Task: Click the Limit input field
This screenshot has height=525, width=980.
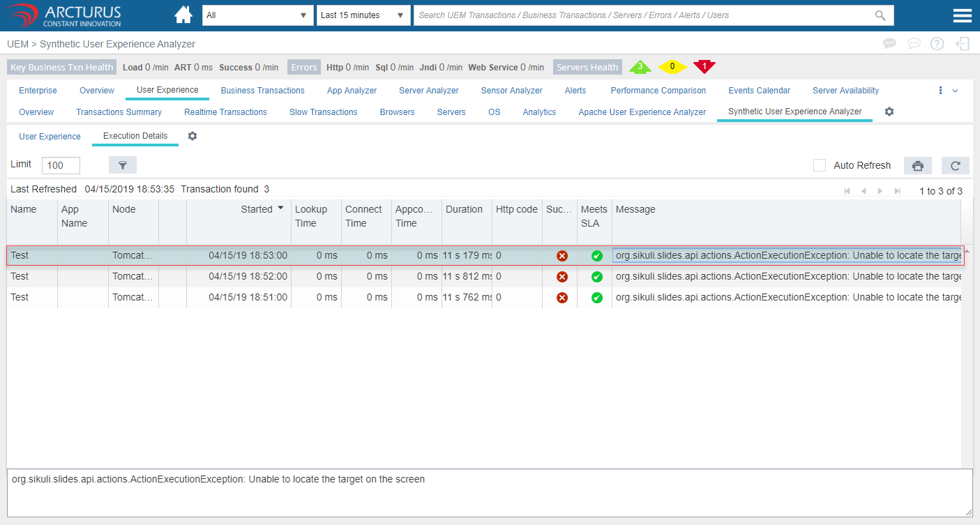Action: (x=61, y=165)
